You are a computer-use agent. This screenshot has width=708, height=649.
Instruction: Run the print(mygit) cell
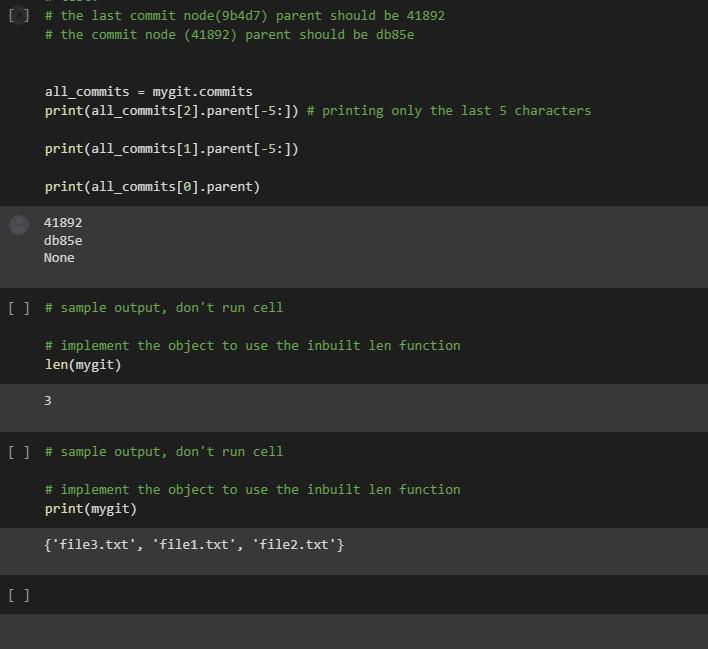click(19, 452)
